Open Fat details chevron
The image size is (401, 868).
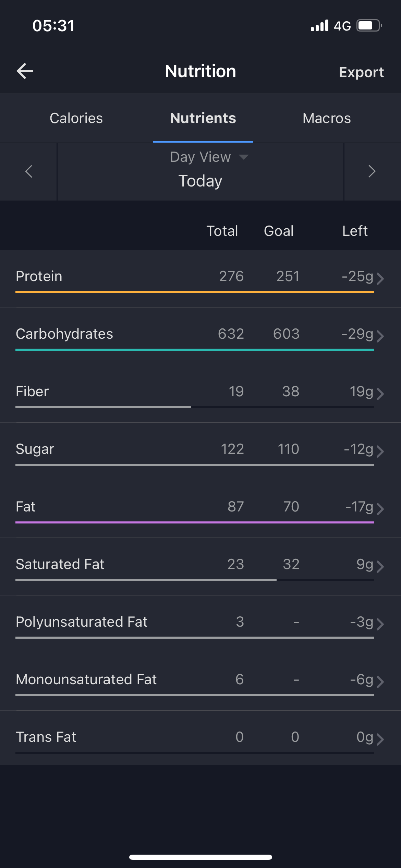pyautogui.click(x=380, y=509)
